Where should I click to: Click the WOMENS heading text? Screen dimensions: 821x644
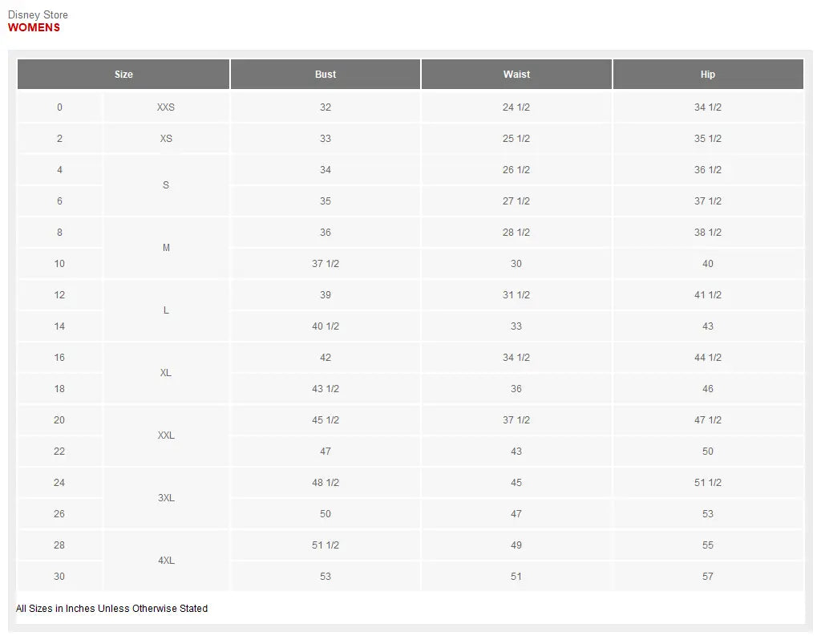[34, 27]
